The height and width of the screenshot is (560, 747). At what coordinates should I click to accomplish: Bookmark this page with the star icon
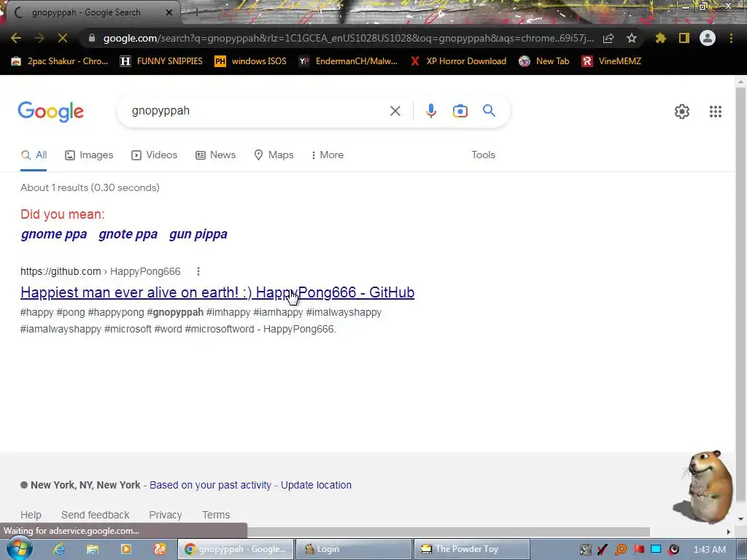[x=632, y=38]
